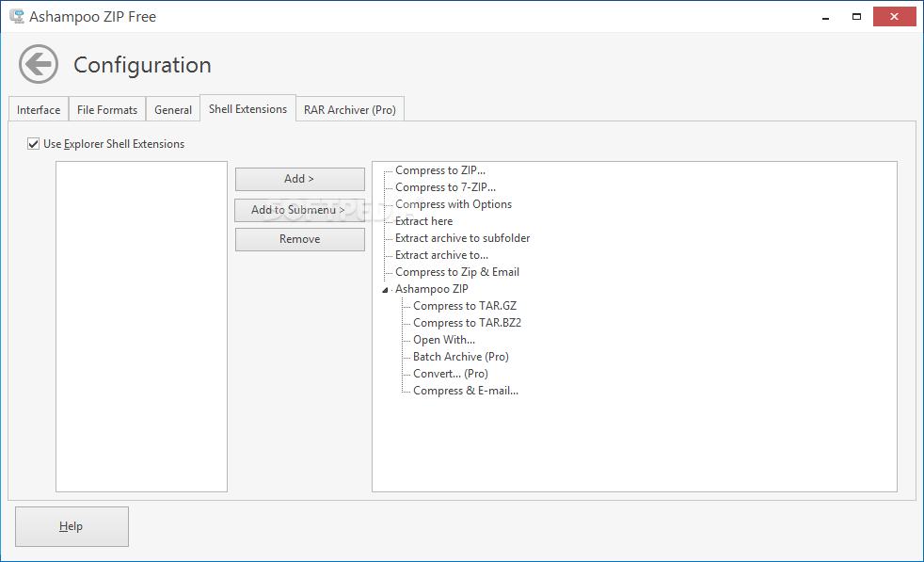Select Batch Archive (Pro) entry
Image resolution: width=924 pixels, height=562 pixels.
tap(461, 357)
